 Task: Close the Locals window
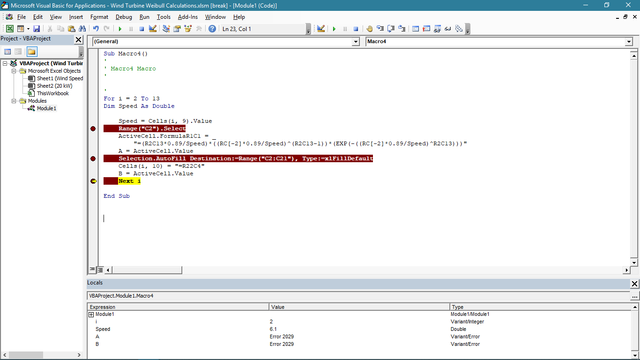tap(634, 283)
